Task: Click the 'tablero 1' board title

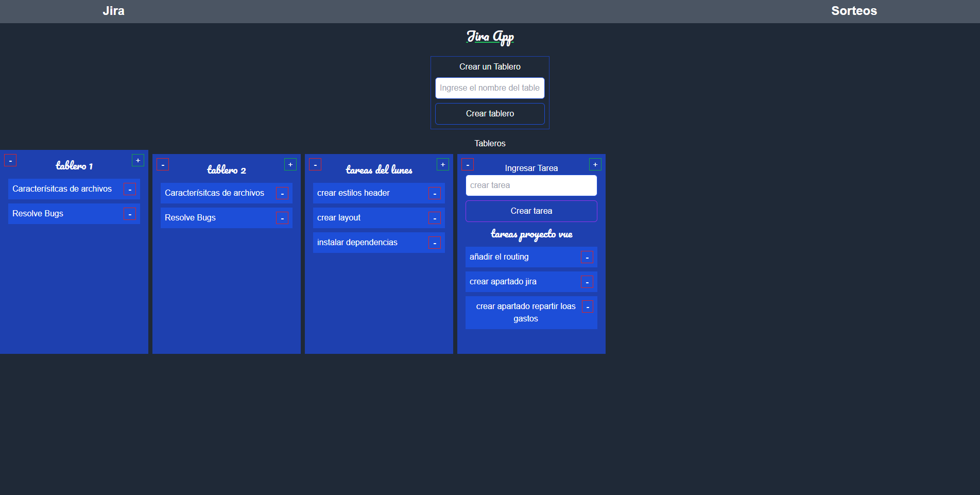Action: [x=74, y=165]
